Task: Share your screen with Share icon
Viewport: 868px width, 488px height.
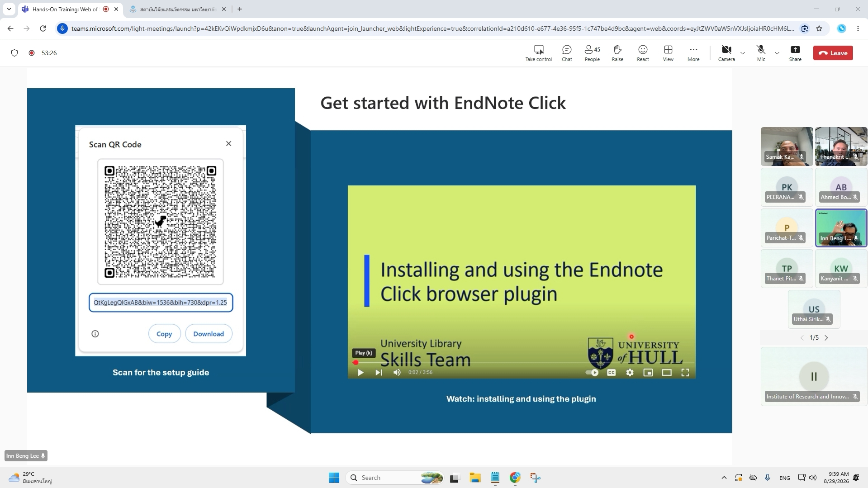Action: 795,53
